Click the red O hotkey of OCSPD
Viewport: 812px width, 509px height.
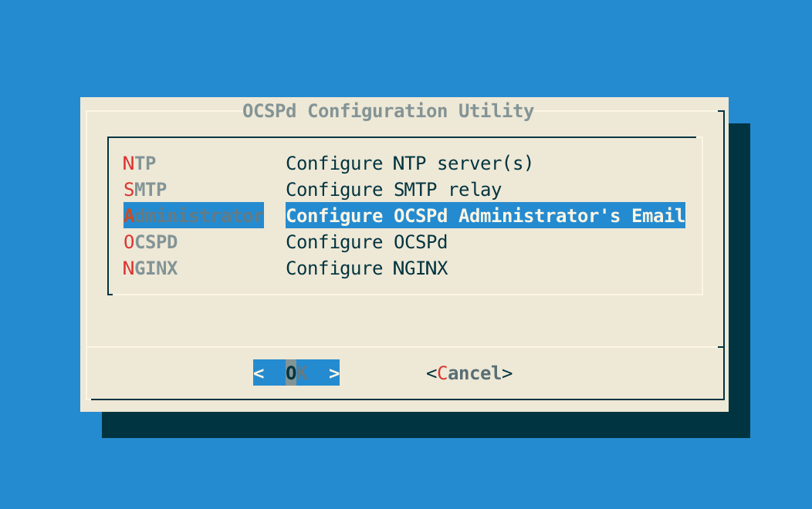click(127, 242)
